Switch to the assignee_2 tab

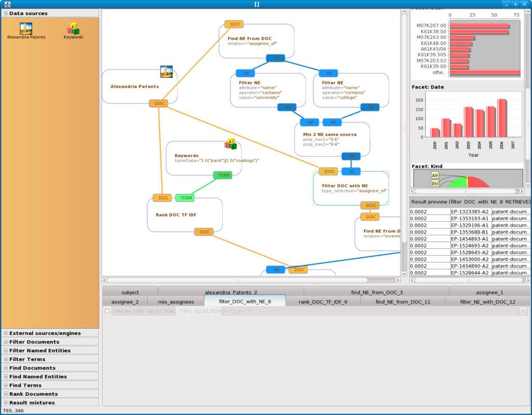click(x=125, y=302)
